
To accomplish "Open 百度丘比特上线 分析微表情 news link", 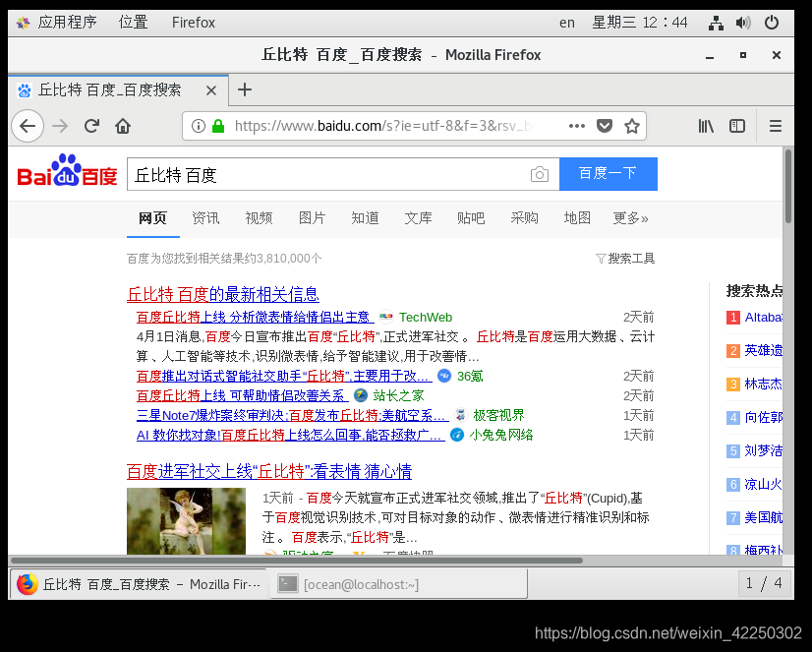I will point(255,317).
